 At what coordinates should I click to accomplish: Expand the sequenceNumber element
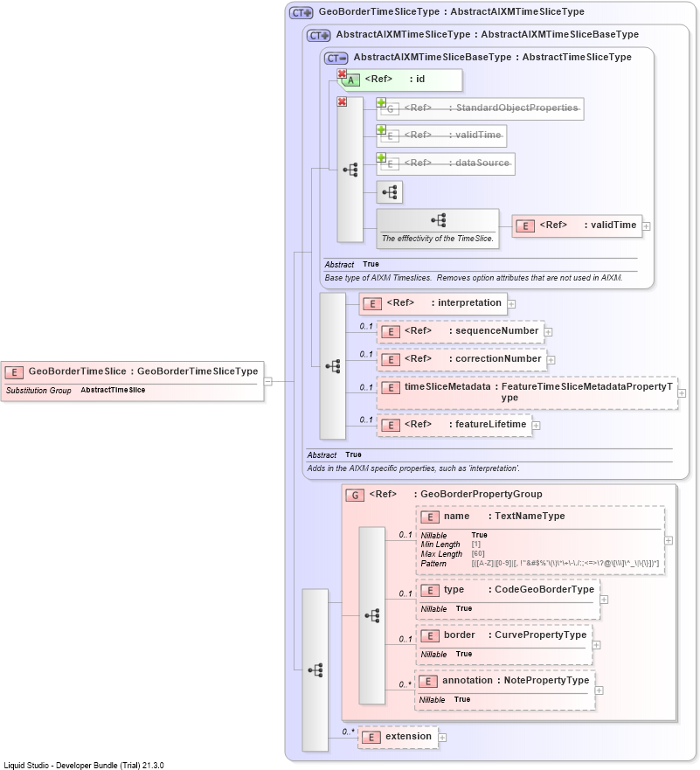pos(548,332)
